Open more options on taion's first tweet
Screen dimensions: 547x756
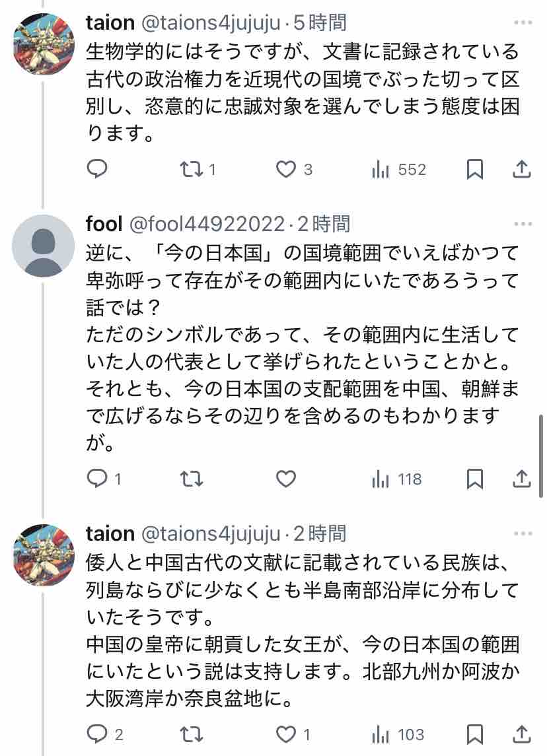click(522, 22)
